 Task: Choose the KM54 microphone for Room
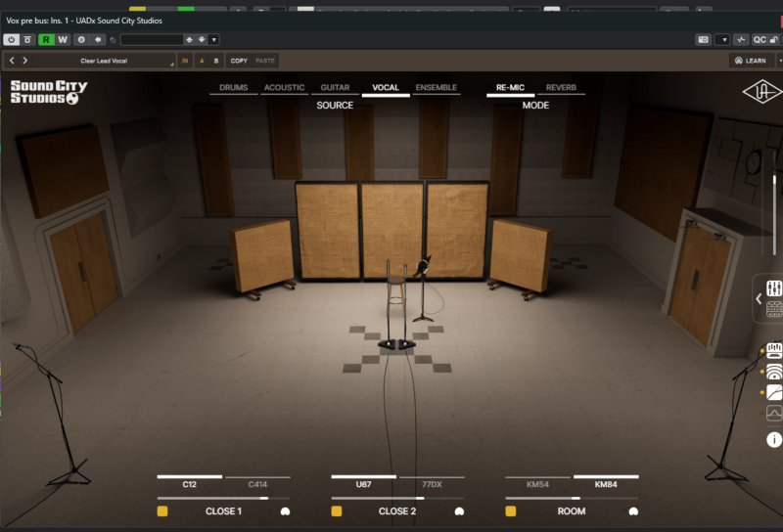coord(537,481)
